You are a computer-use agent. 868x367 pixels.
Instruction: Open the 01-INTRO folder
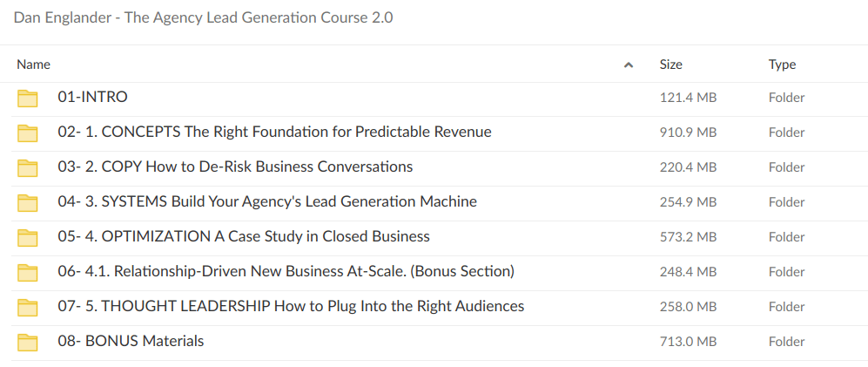(x=92, y=98)
